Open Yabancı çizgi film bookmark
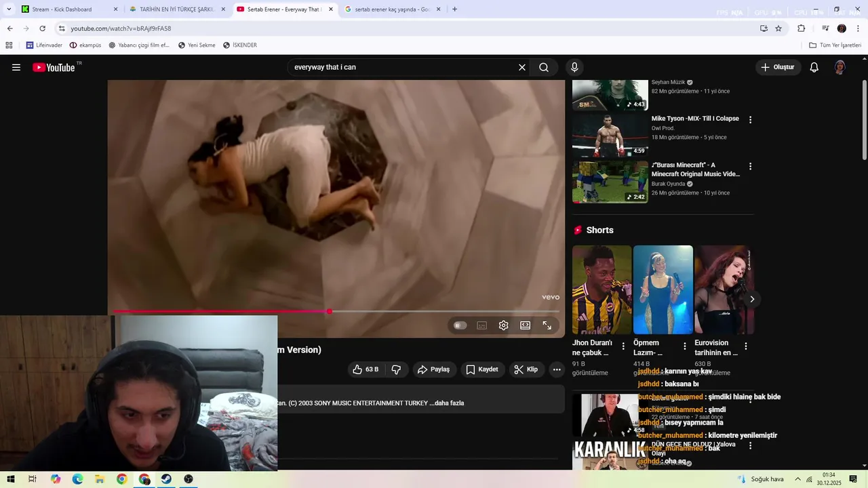This screenshot has width=868, height=488. [x=139, y=45]
